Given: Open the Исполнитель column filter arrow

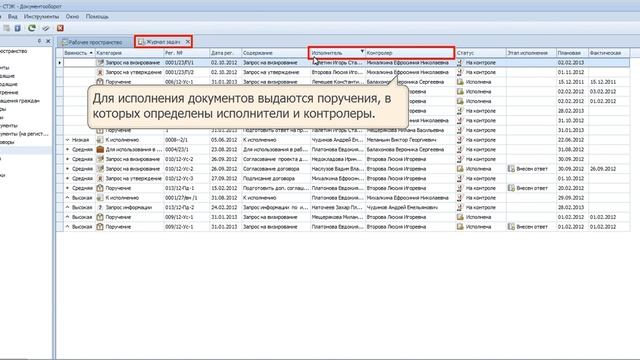Looking at the screenshot, I should (362, 51).
